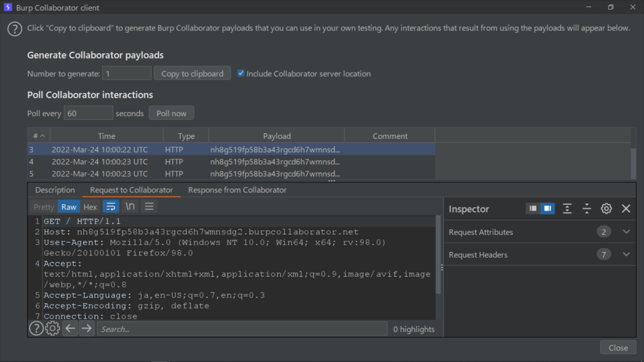Go to previous search match arrow
This screenshot has width=644, height=362.
pyautogui.click(x=70, y=329)
